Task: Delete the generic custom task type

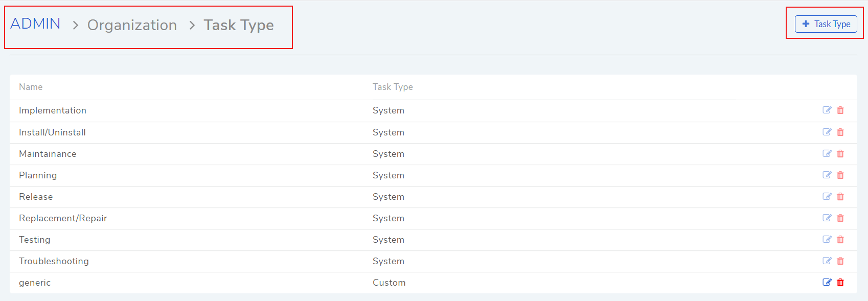Action: [x=840, y=283]
